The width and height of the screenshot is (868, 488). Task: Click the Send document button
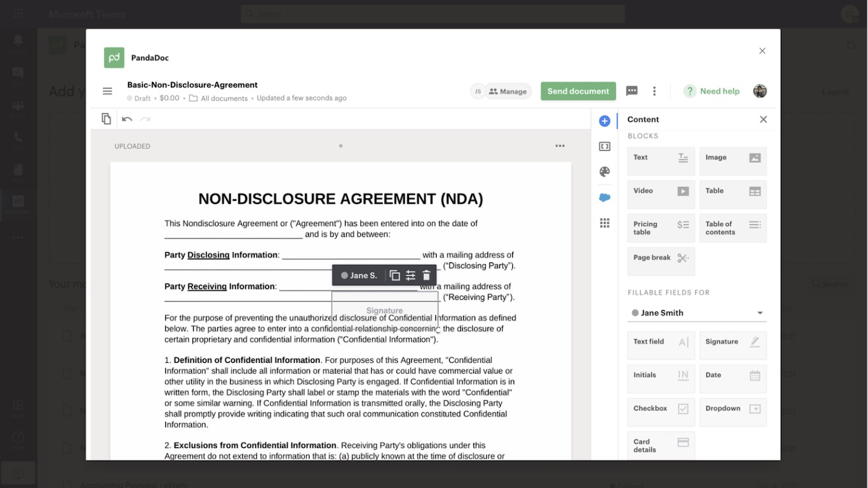tap(578, 91)
